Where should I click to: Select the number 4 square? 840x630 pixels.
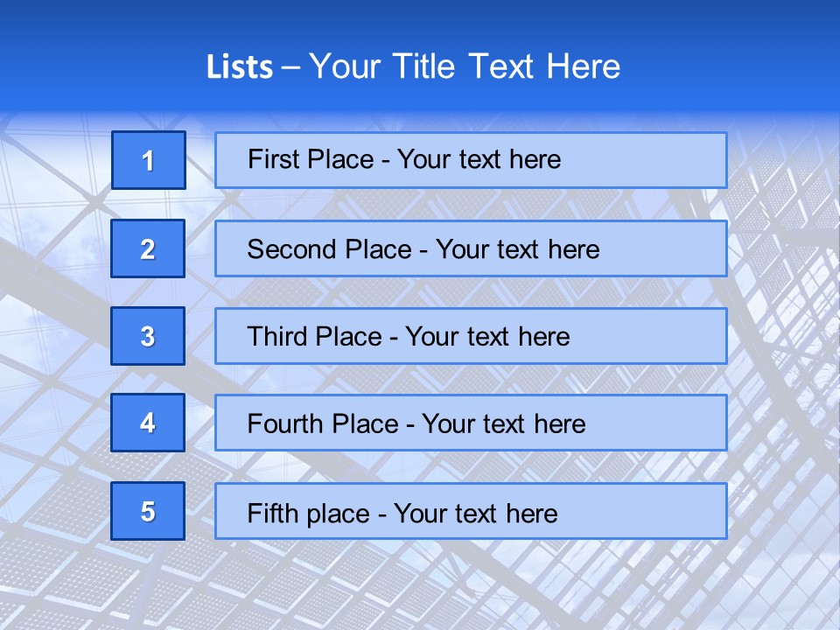148,423
